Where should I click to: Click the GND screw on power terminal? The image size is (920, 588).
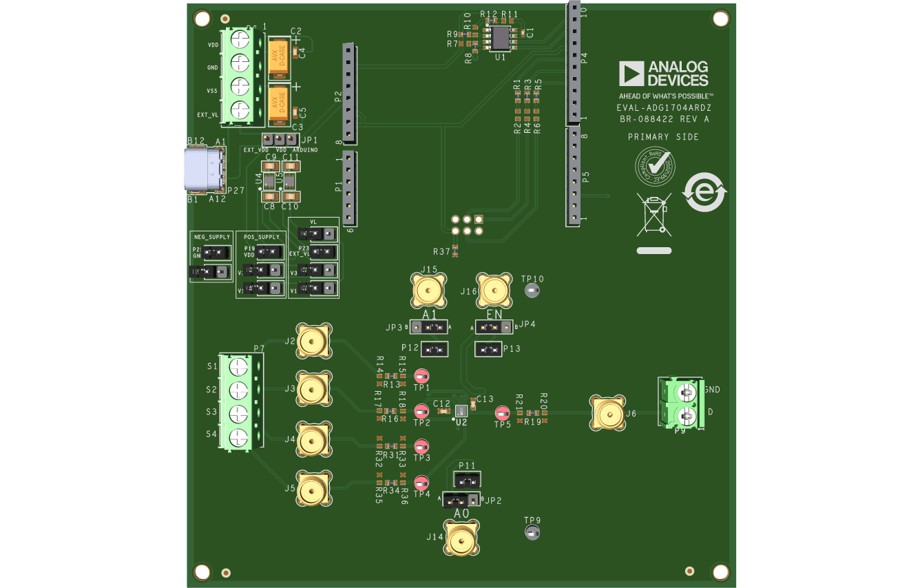[239, 63]
